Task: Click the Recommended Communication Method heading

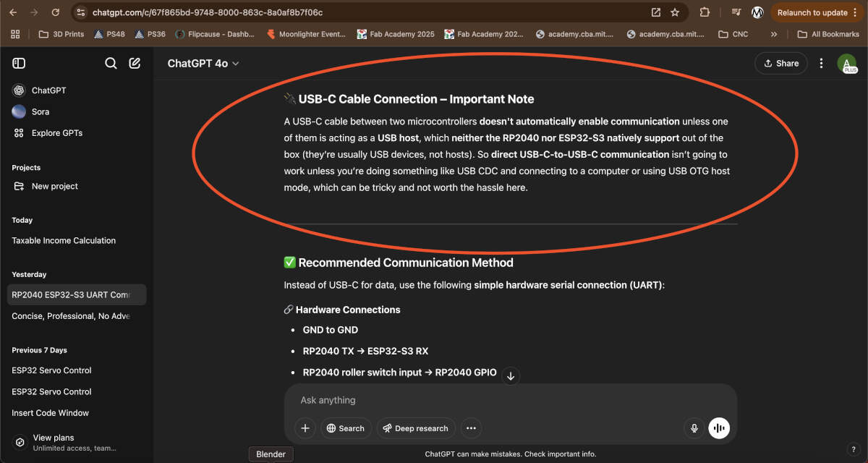Action: pyautogui.click(x=399, y=263)
